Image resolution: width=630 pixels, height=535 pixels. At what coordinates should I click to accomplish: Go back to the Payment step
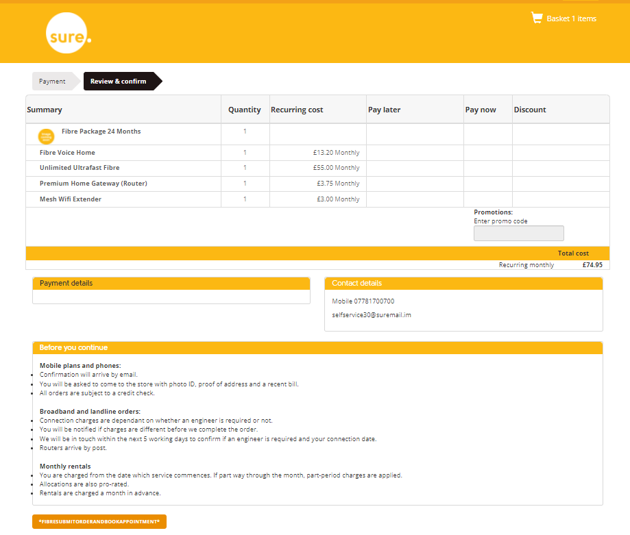[53, 81]
